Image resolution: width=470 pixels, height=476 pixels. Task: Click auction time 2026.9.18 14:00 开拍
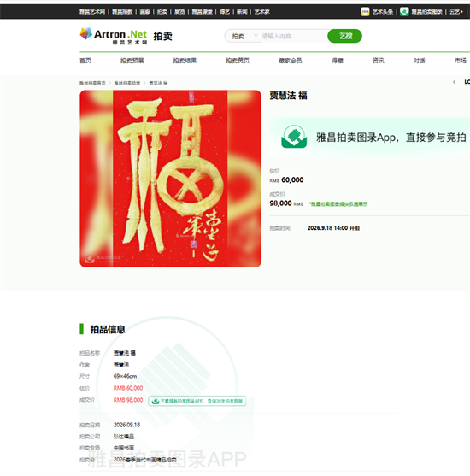click(x=333, y=228)
